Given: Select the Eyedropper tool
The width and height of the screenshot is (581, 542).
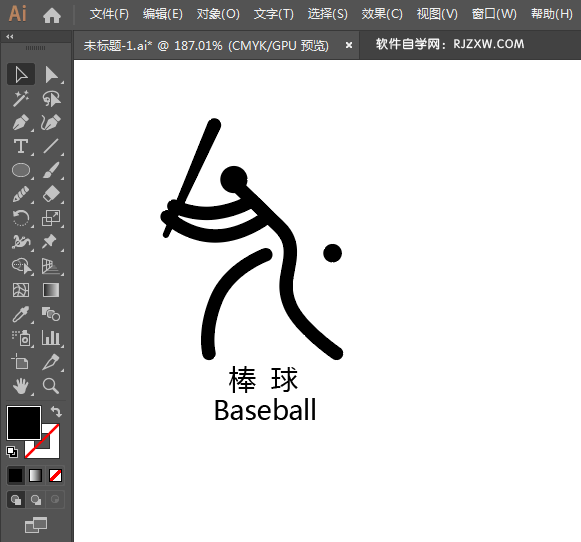Looking at the screenshot, I should click(x=21, y=314).
